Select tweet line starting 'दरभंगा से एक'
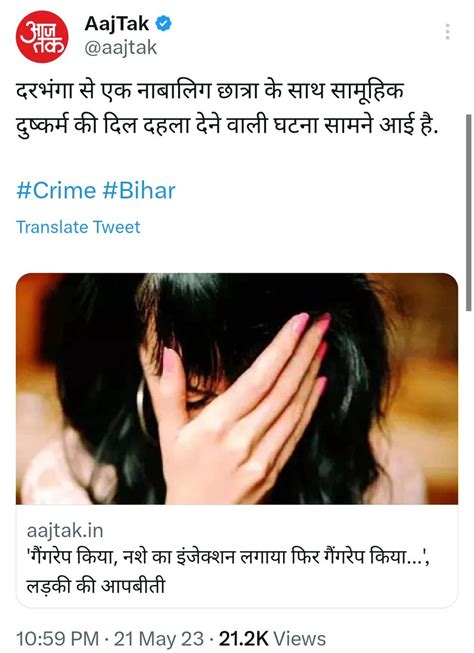The height and width of the screenshot is (653, 474). (210, 91)
